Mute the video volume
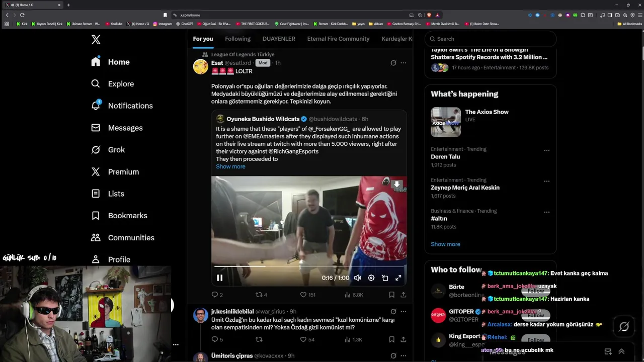 coord(357,278)
